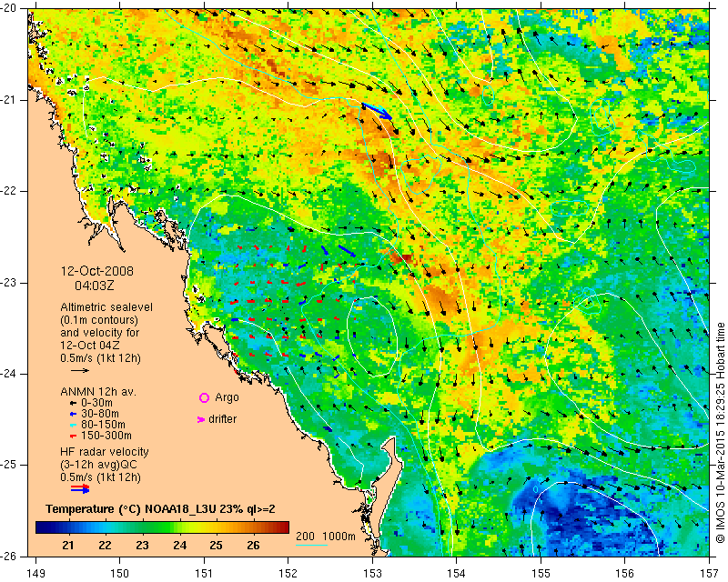Click the magenta Argo circle legend symbol

pyautogui.click(x=204, y=397)
